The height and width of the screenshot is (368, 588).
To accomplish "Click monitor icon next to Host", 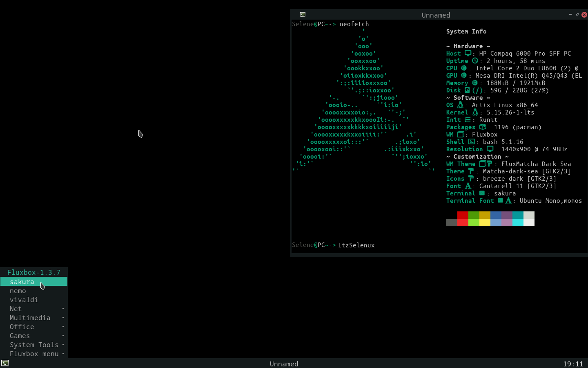I will pos(468,53).
